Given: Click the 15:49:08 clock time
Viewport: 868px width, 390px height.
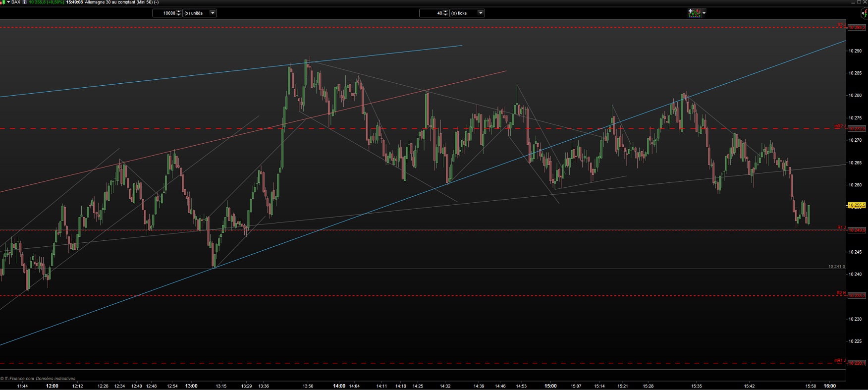Looking at the screenshot, I should [x=74, y=2].
